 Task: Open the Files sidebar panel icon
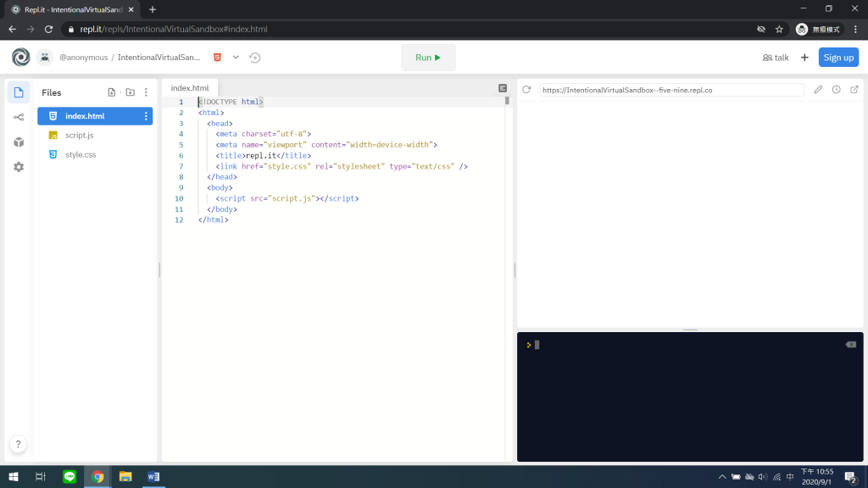coord(19,92)
